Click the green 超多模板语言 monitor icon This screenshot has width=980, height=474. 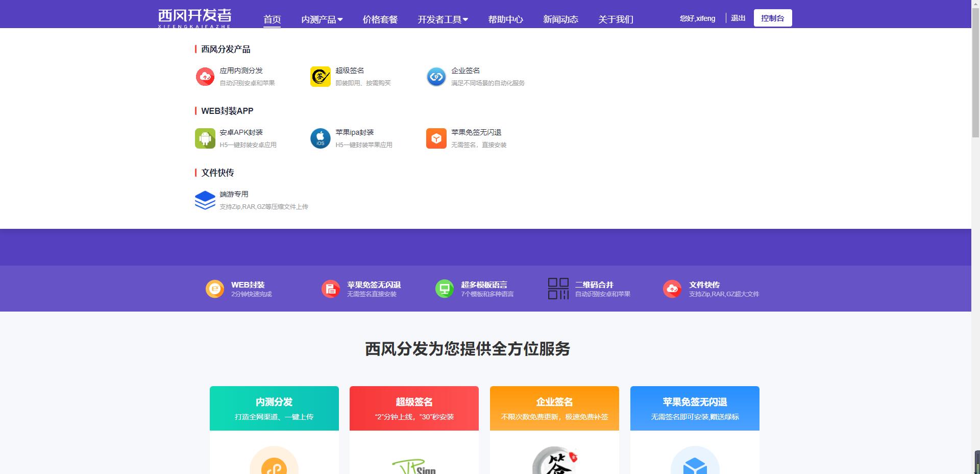[x=444, y=289]
